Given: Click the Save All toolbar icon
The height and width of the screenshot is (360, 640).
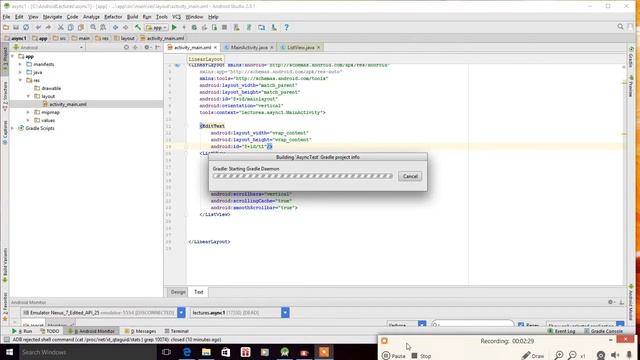Looking at the screenshot, I should pos(16,27).
